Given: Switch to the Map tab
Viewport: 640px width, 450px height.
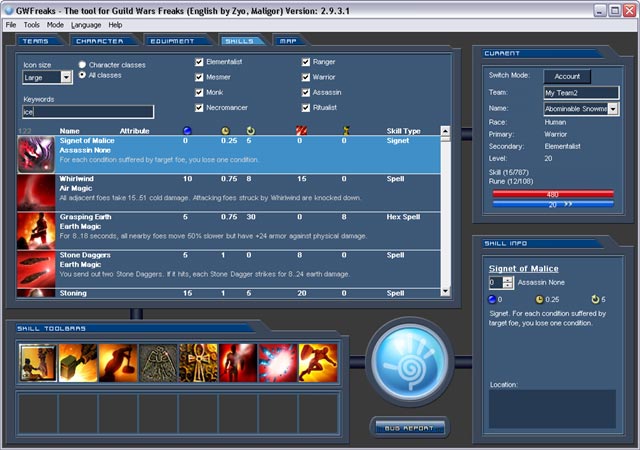Looking at the screenshot, I should pyautogui.click(x=289, y=41).
